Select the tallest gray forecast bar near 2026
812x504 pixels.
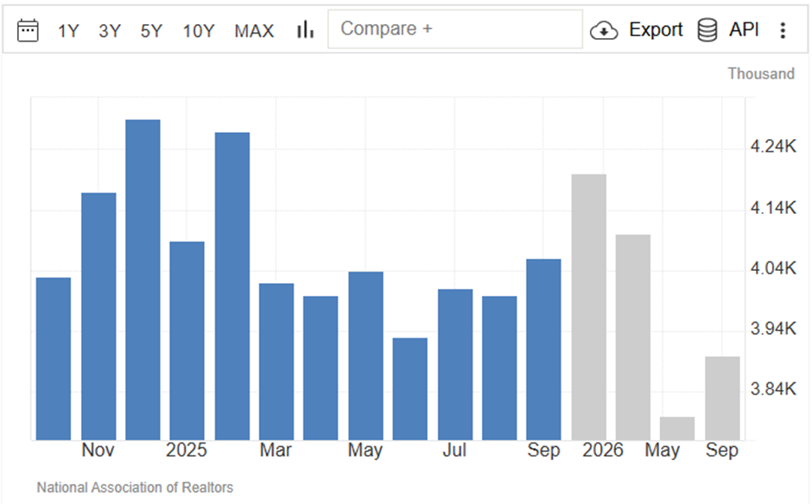[x=589, y=307]
